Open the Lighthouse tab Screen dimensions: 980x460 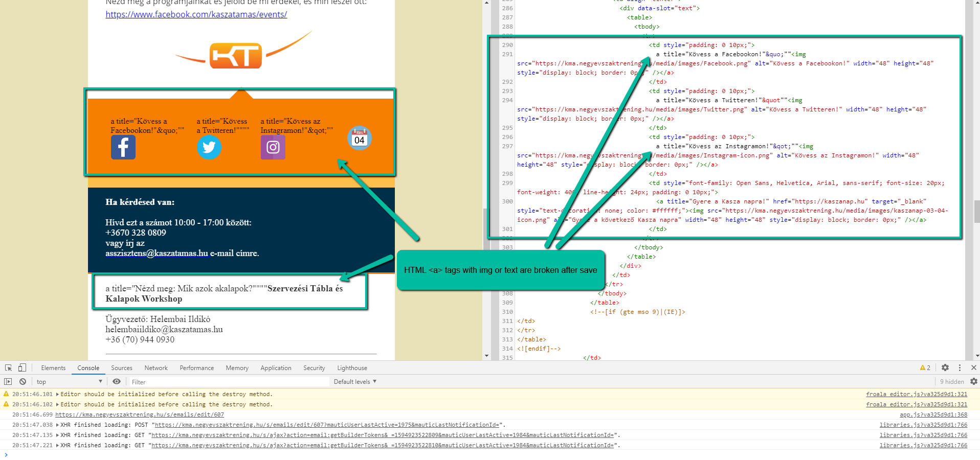pos(352,368)
